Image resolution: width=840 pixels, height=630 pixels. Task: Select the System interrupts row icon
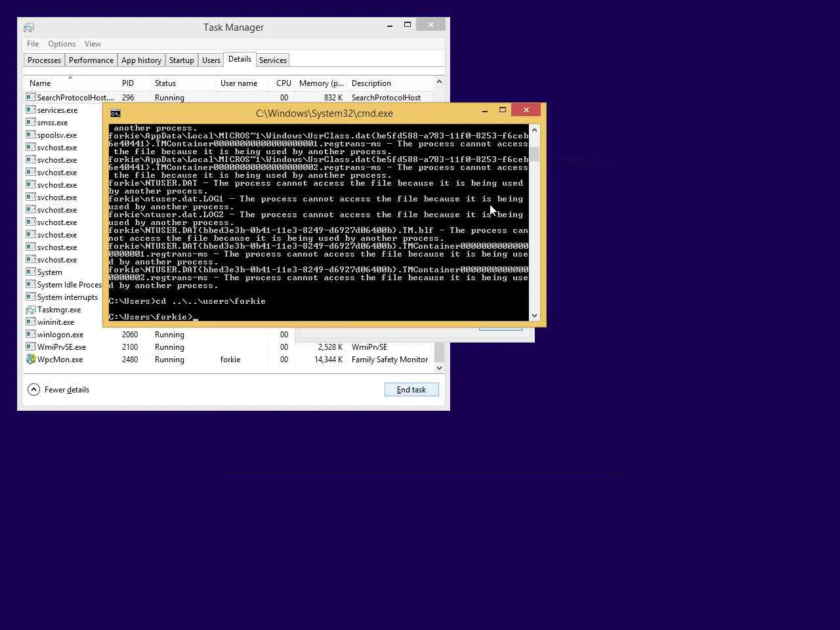click(x=30, y=297)
